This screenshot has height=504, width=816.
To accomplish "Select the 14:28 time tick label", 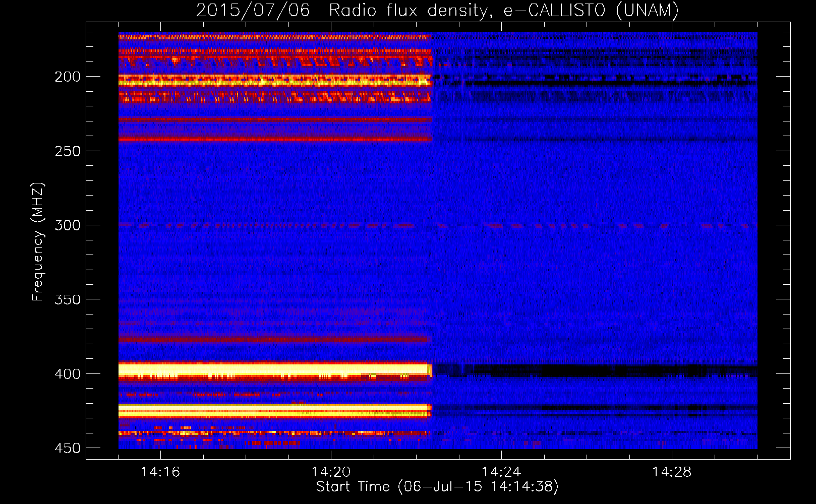I will (x=672, y=472).
